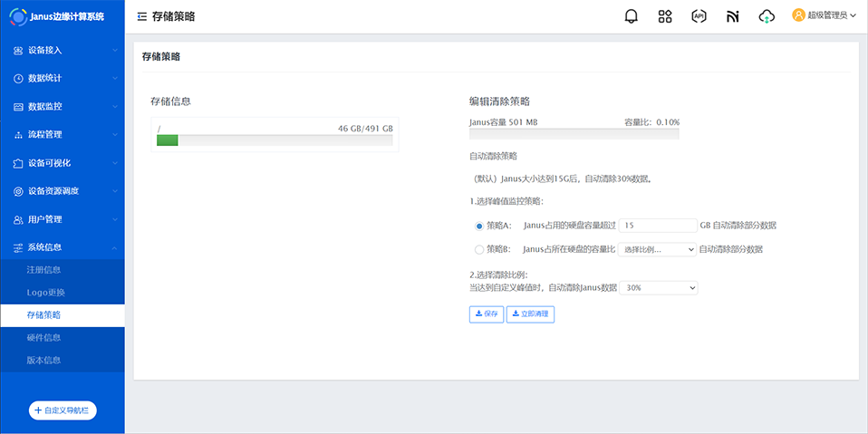Open the 30% clear ratio dropdown

658,287
